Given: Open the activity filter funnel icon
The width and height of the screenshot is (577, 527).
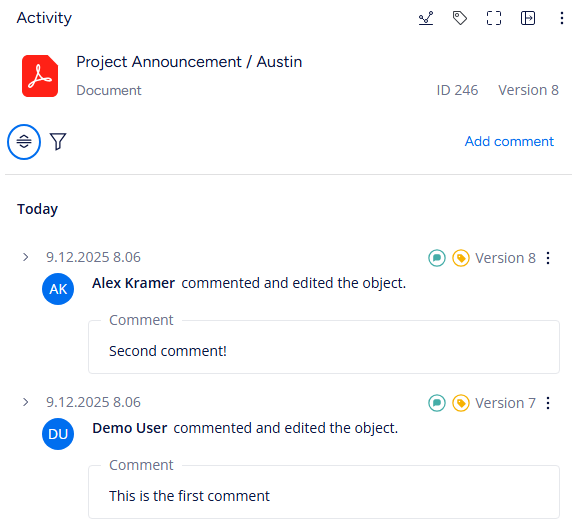Looking at the screenshot, I should [x=58, y=142].
